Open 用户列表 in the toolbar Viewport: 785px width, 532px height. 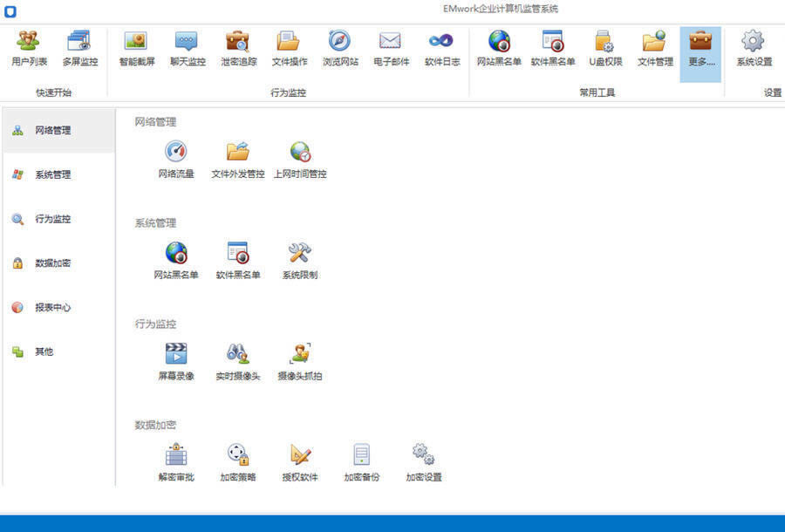[30, 48]
